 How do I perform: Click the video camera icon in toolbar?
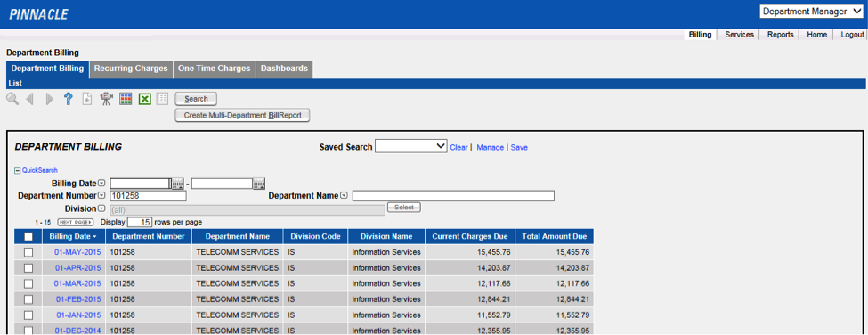(x=105, y=99)
